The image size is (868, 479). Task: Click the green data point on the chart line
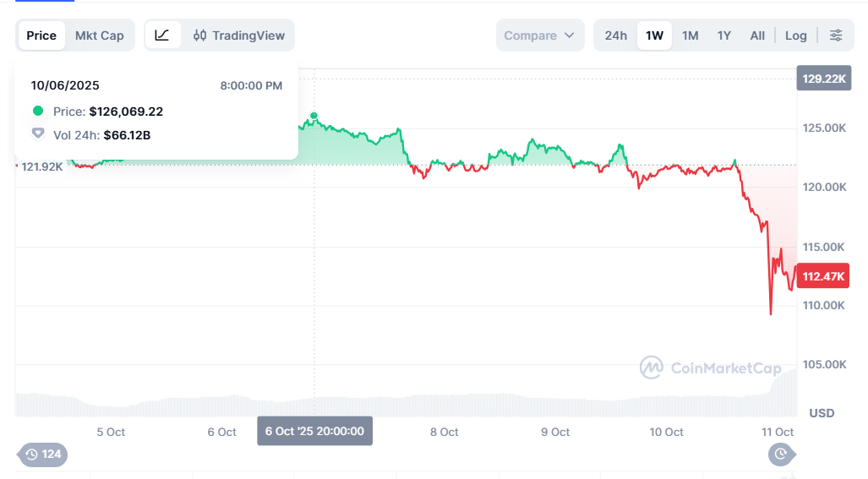point(314,115)
